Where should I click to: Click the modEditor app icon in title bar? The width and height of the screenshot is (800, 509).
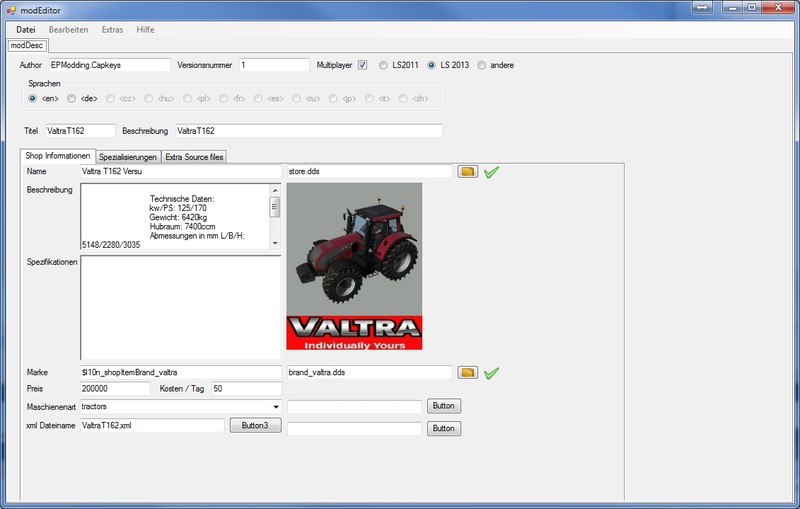click(11, 10)
